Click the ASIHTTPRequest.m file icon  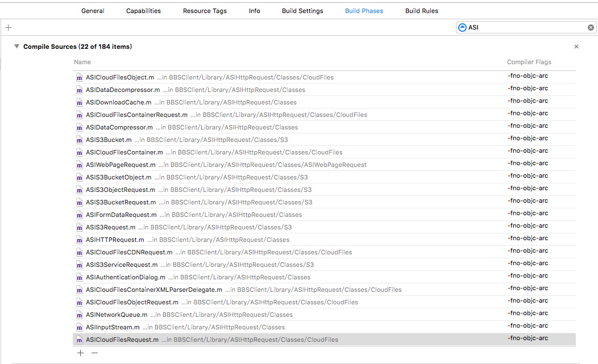pyautogui.click(x=80, y=240)
